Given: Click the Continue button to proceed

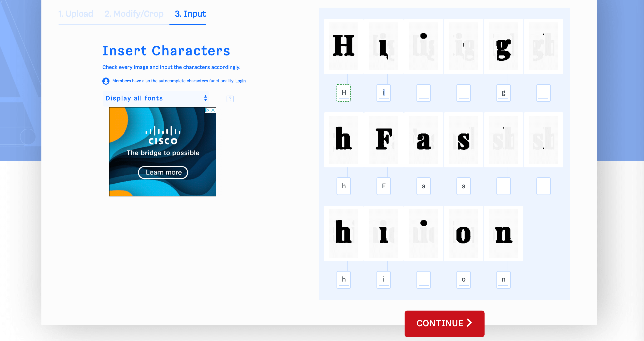Looking at the screenshot, I should (445, 322).
